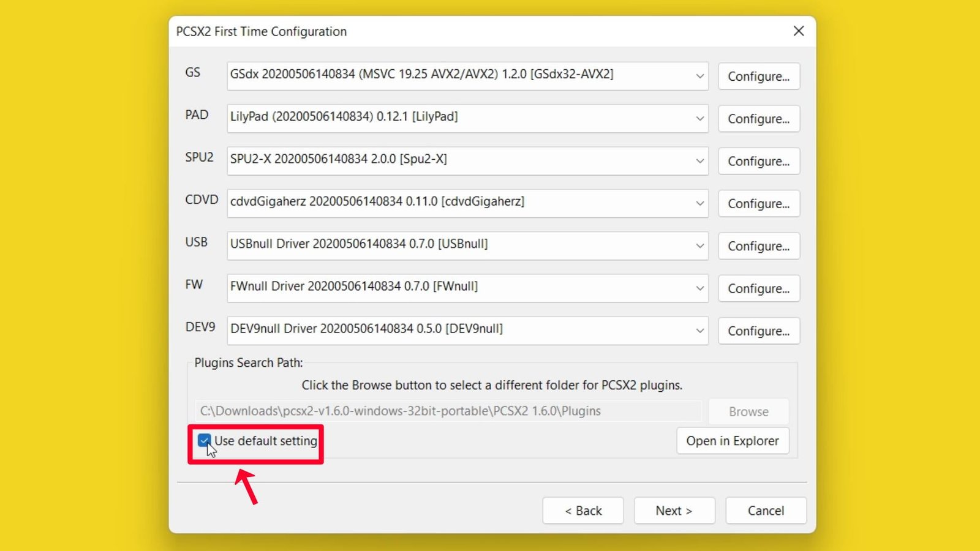Click the FW label text
The width and height of the screenshot is (980, 551).
[x=194, y=284]
